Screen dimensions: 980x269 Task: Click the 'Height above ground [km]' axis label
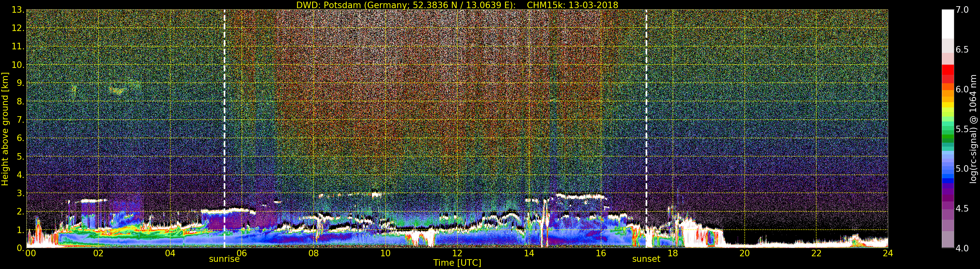[5, 129]
